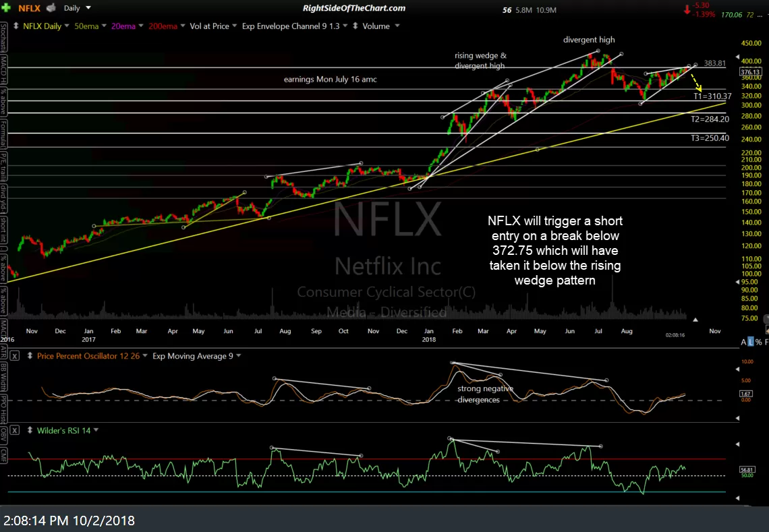
Task: Click the 'rising wedge & divergent high' annotation
Action: (x=480, y=61)
